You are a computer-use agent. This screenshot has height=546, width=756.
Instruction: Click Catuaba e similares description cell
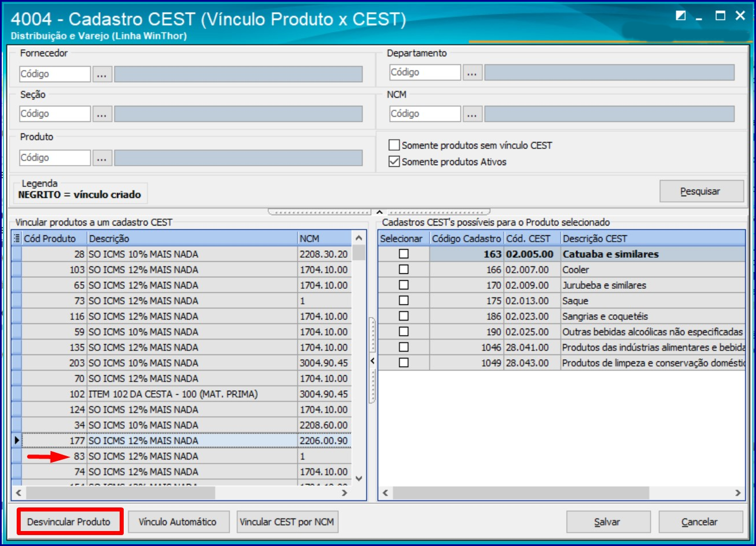click(653, 254)
